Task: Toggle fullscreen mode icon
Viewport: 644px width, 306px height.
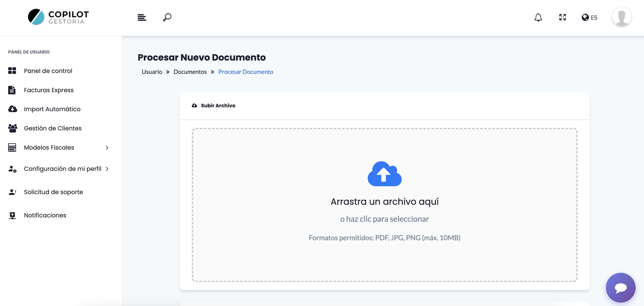Action: (x=562, y=17)
